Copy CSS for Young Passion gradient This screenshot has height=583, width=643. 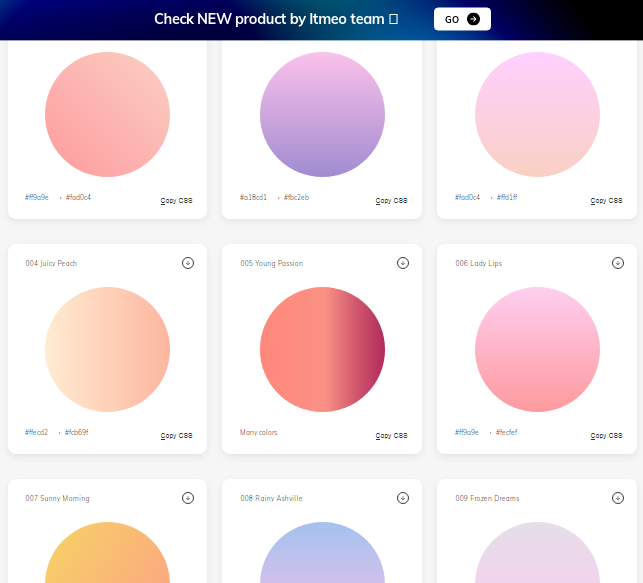[x=391, y=436]
